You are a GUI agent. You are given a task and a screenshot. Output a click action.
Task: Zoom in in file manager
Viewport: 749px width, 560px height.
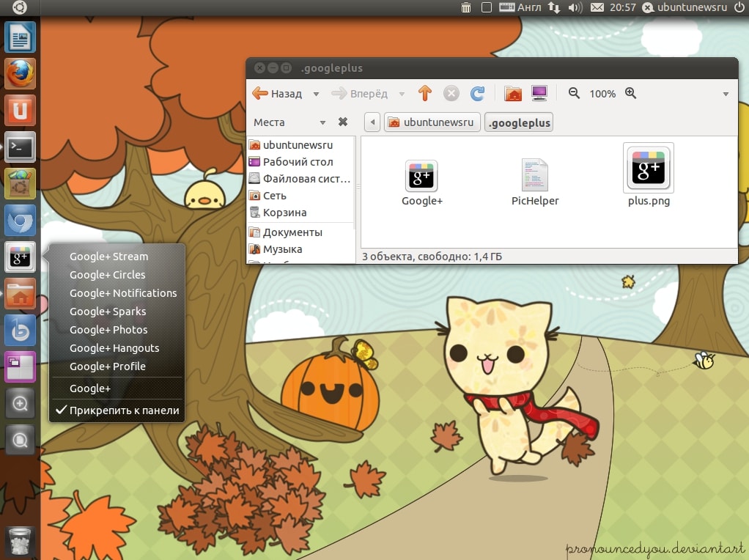pos(630,93)
